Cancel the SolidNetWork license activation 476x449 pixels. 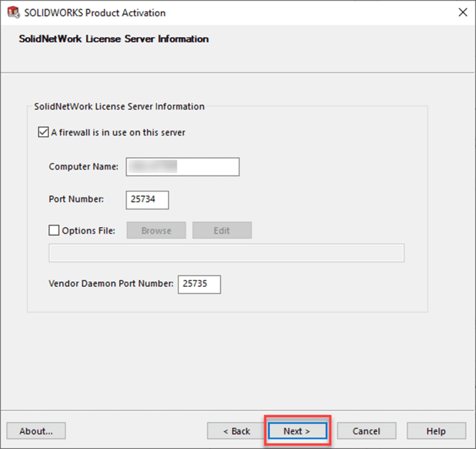(366, 430)
